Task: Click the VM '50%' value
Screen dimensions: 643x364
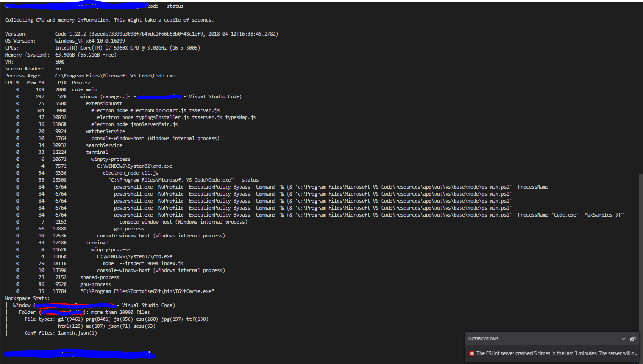Action: coord(59,62)
